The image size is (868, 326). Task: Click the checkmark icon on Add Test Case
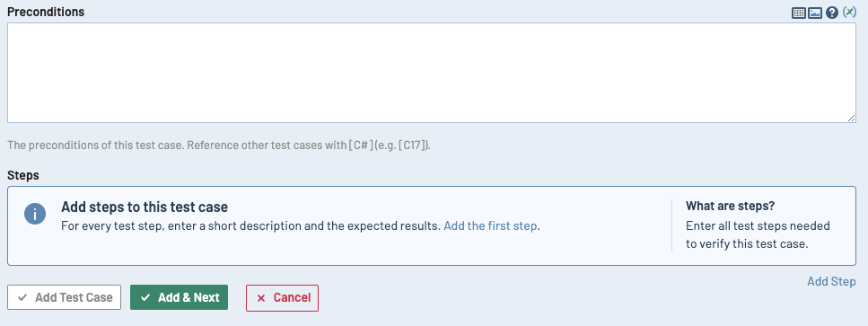(x=22, y=298)
